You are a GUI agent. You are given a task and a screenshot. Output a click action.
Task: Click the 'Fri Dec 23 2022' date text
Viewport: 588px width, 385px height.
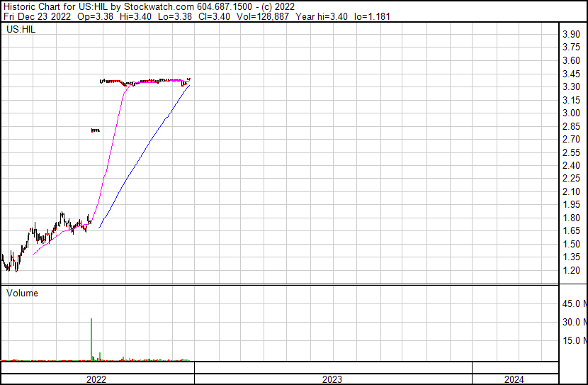[36, 16]
